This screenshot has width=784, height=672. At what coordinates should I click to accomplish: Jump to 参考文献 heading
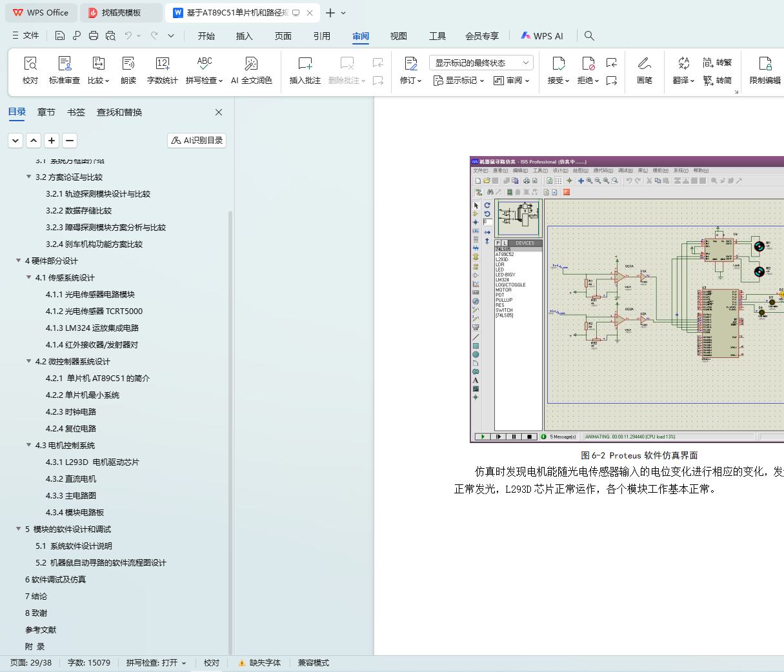point(41,629)
